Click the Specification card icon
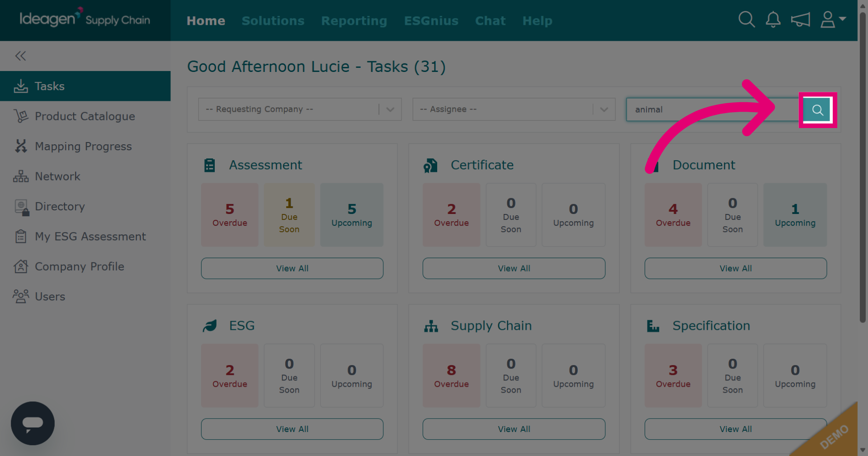Viewport: 868px width, 456px height. [653, 326]
